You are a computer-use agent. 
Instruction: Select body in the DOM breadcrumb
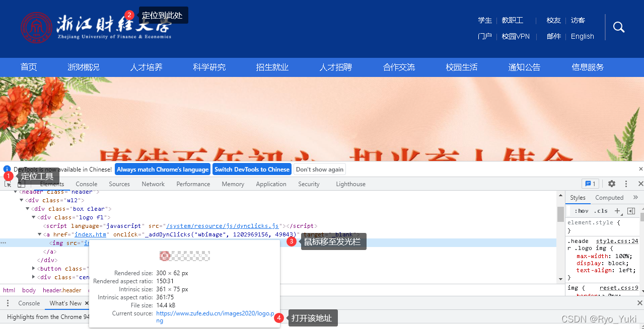[29, 290]
